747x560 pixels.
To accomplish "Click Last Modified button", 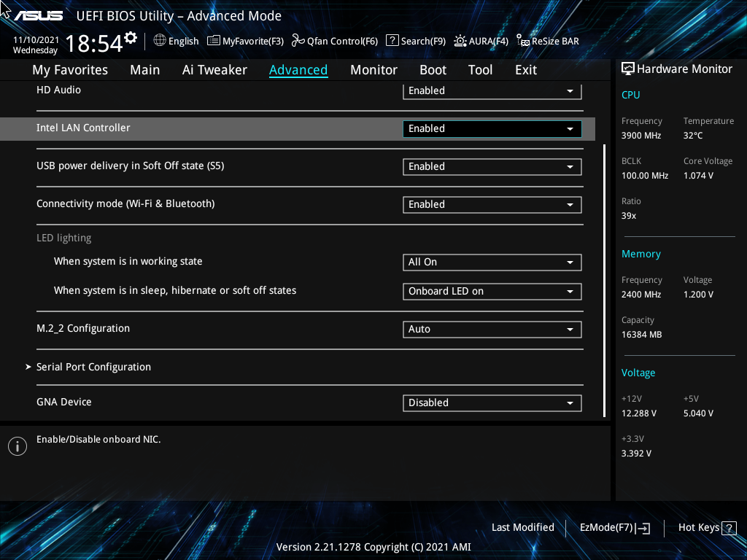I will 522,528.
